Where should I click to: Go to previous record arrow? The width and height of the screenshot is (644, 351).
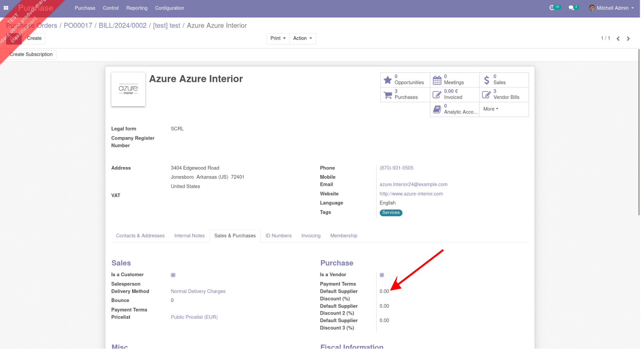point(618,39)
